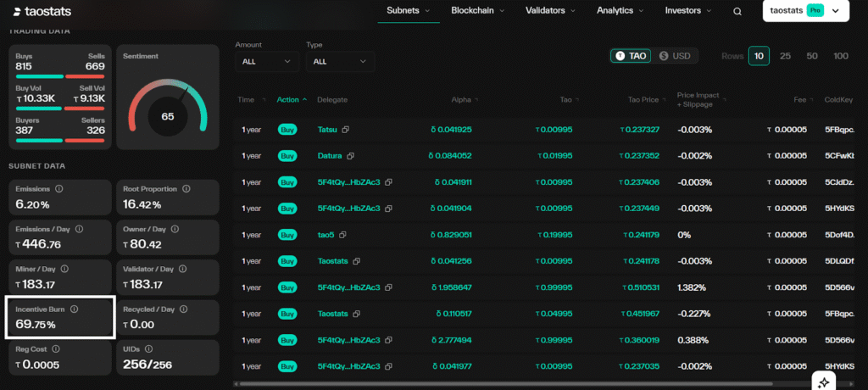The image size is (868, 390).
Task: Switch currency display to USD
Action: (675, 56)
